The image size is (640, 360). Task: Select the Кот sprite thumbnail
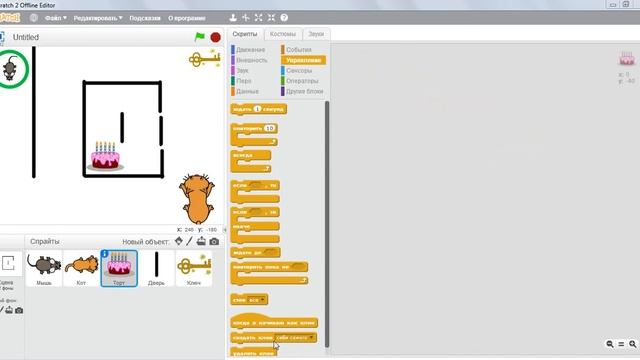click(x=81, y=268)
